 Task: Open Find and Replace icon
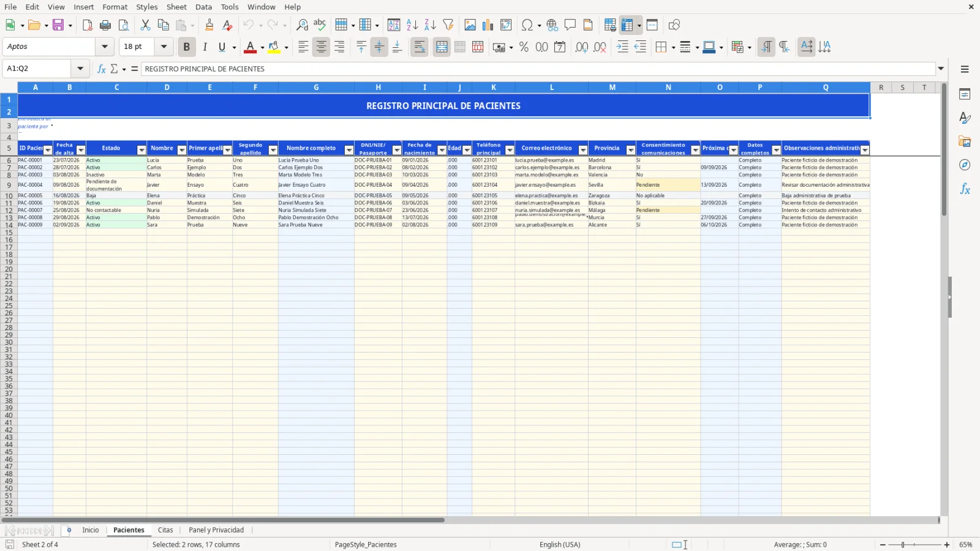pyautogui.click(x=302, y=25)
